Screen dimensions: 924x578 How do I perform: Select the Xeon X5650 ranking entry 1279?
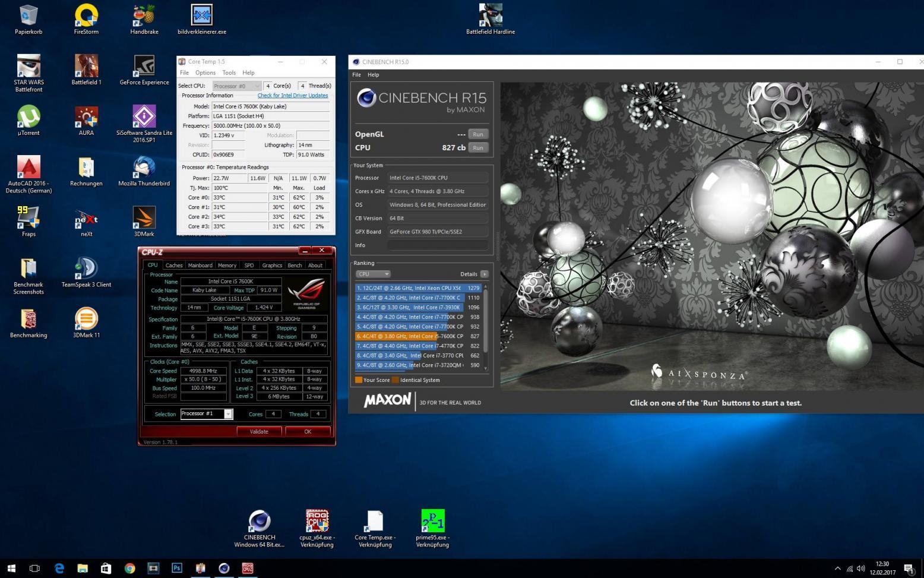(x=418, y=288)
